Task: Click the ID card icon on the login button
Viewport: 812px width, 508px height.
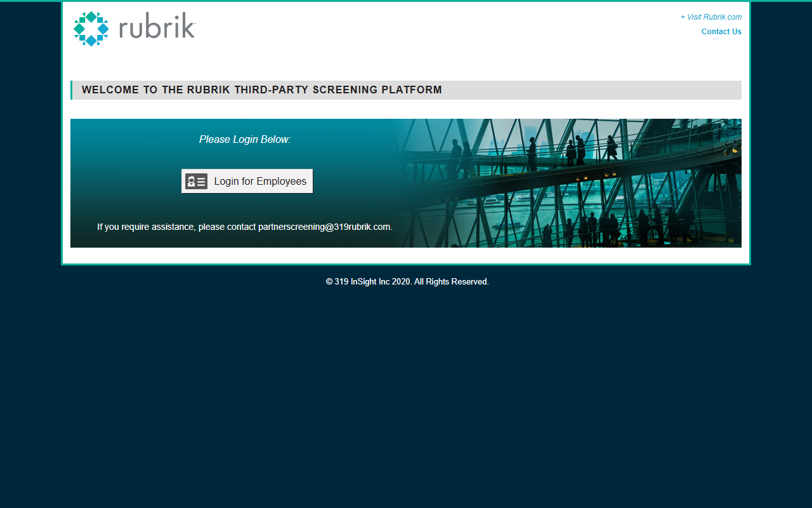Action: pyautogui.click(x=197, y=182)
